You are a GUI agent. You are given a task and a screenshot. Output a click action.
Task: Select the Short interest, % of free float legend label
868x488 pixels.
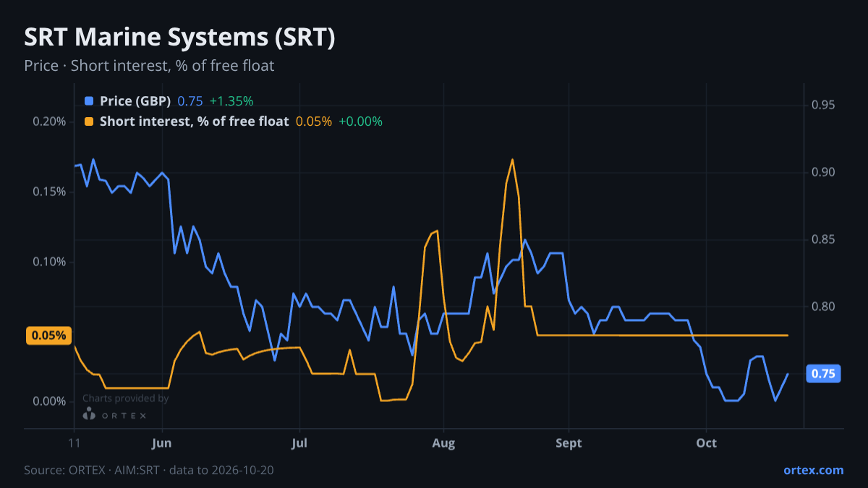194,121
